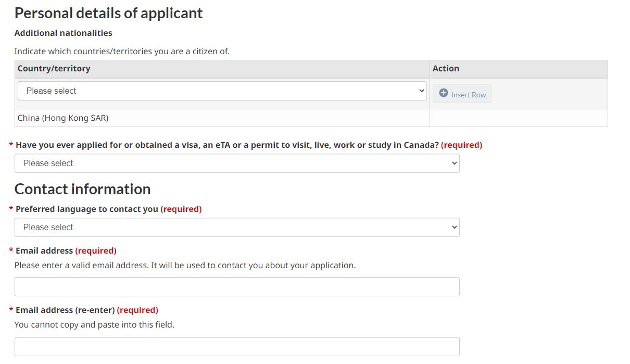Open the Preferred language dropdown
630x364 pixels.
(237, 227)
